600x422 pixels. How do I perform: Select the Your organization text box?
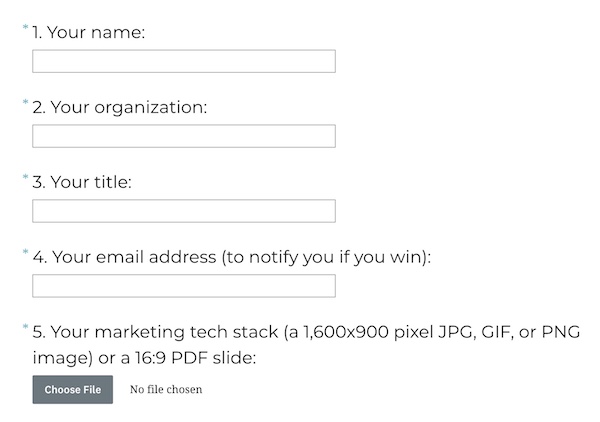coord(184,136)
